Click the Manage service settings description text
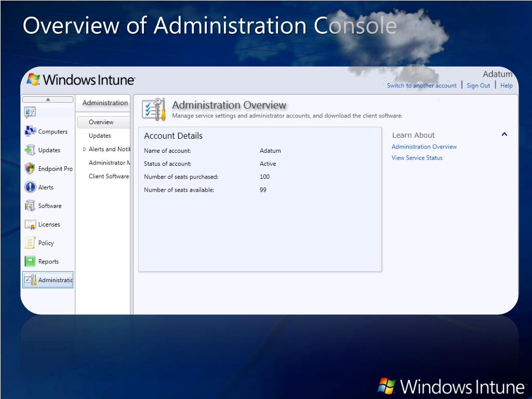The image size is (532, 399). [x=287, y=116]
